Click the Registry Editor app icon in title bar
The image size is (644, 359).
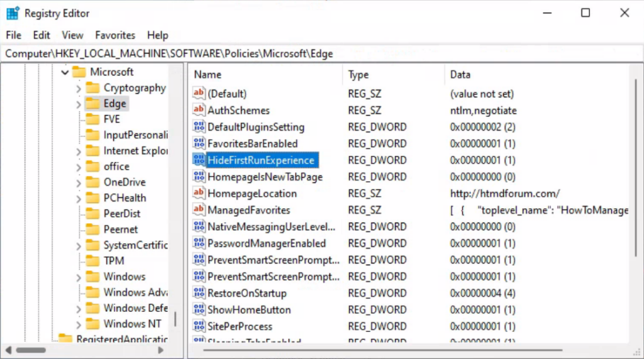pyautogui.click(x=13, y=13)
